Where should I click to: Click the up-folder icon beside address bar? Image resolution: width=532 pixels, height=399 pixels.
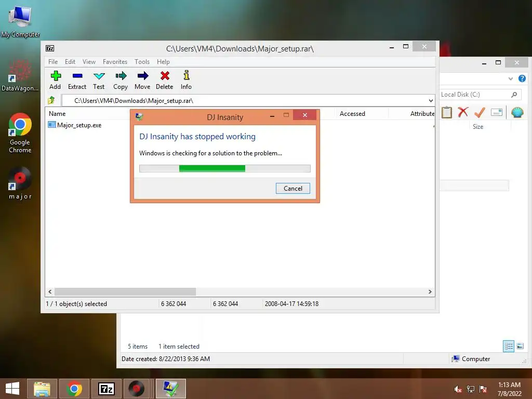pyautogui.click(x=51, y=100)
